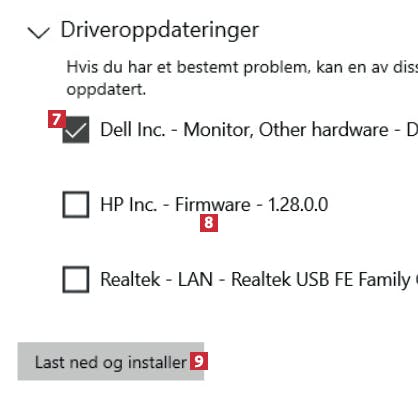Viewport: 418px width, 394px height.
Task: Click the Realtek USB FE Family text
Action: (321, 279)
